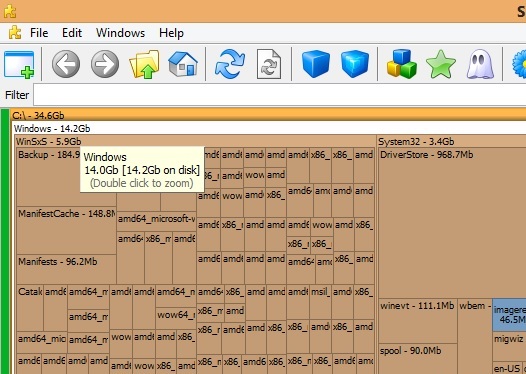Select the System32 - 3.4Gb folder header
The height and width of the screenshot is (374, 526).
click(416, 142)
